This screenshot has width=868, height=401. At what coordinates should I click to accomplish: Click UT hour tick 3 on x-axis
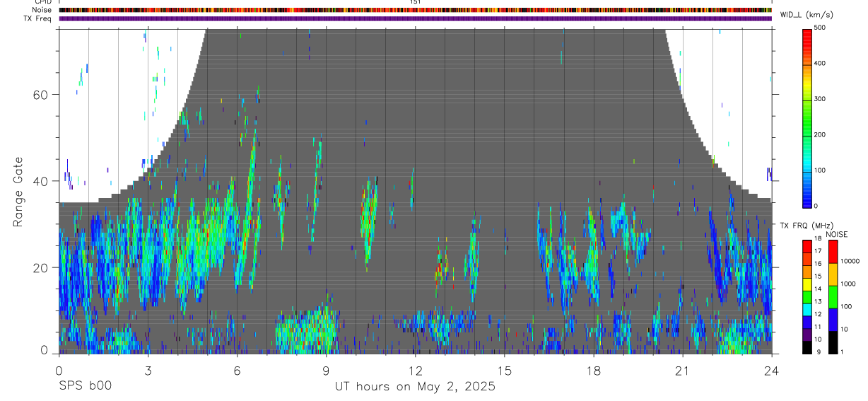[148, 370]
